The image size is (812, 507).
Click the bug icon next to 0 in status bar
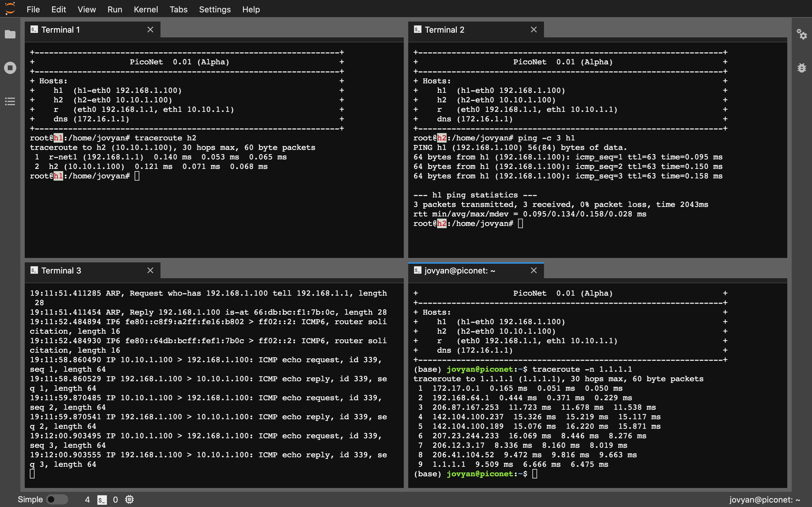(x=129, y=499)
